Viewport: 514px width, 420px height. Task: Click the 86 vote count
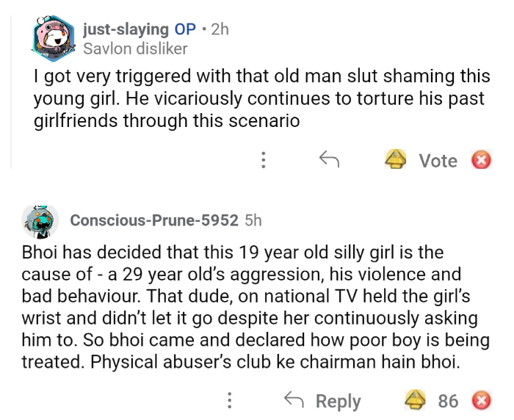click(448, 401)
